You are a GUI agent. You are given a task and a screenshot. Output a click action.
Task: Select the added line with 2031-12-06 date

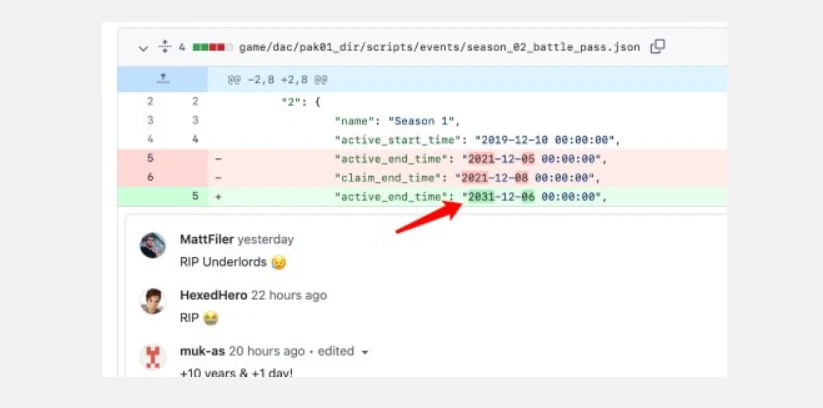[x=422, y=197]
